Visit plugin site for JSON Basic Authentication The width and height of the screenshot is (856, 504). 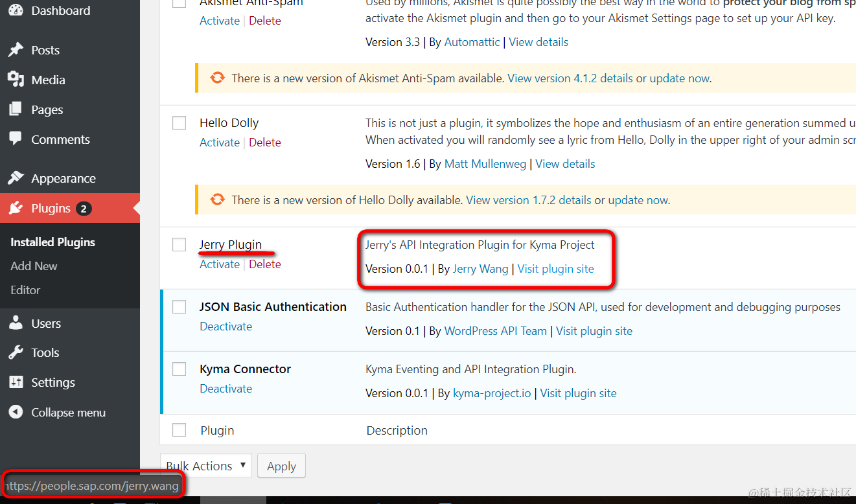(x=594, y=331)
